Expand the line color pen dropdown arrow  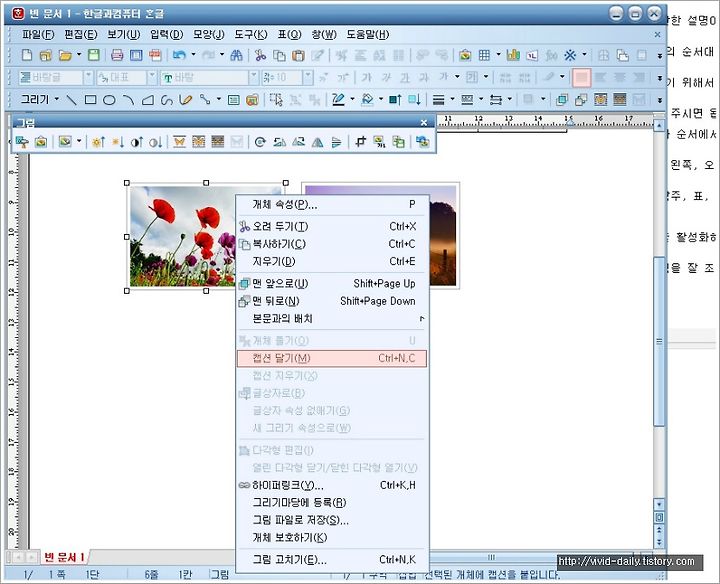pyautogui.click(x=352, y=99)
